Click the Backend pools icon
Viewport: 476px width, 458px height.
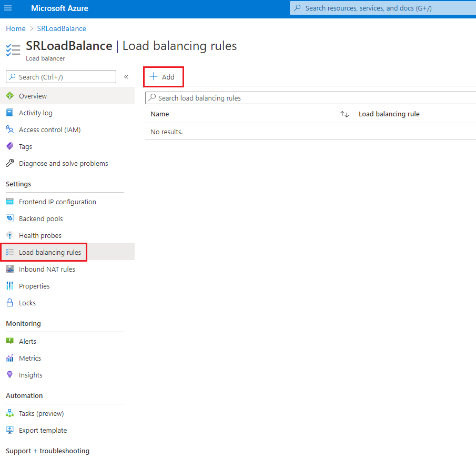12,218
